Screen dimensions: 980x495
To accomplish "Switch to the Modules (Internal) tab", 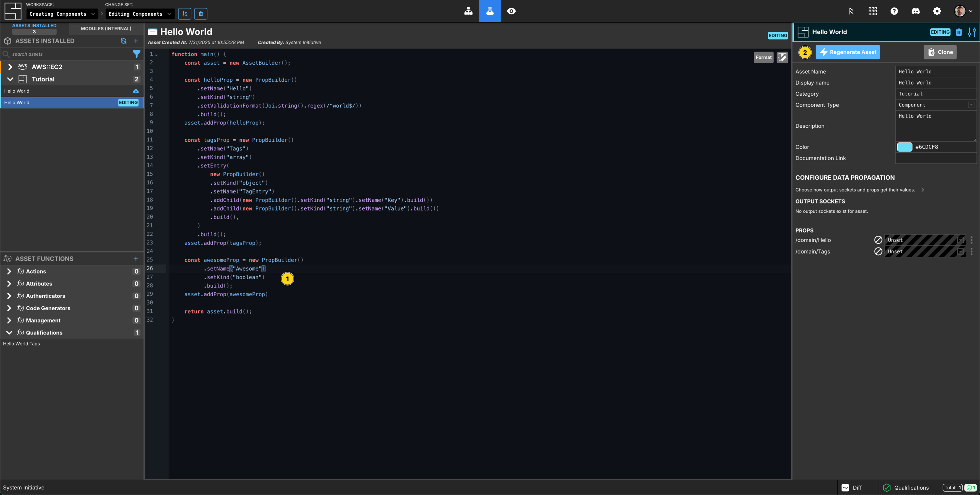I will pos(106,29).
